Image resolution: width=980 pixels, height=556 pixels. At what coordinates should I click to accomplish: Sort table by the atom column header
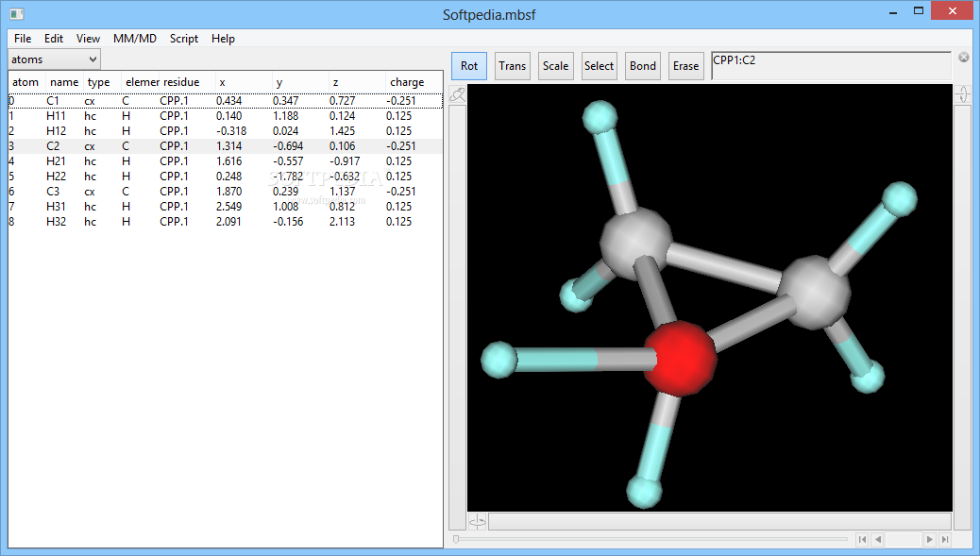[x=26, y=82]
